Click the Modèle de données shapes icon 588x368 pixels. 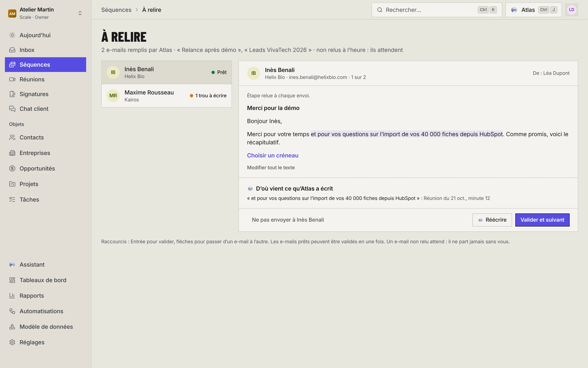click(x=12, y=327)
